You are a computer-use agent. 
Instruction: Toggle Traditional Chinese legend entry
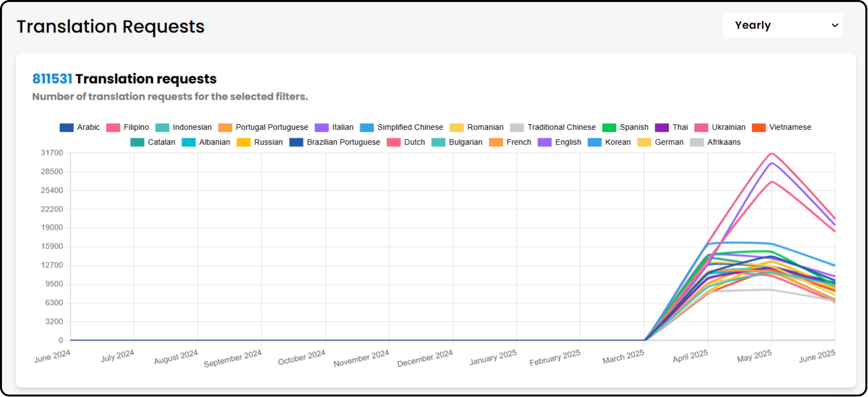(x=553, y=127)
